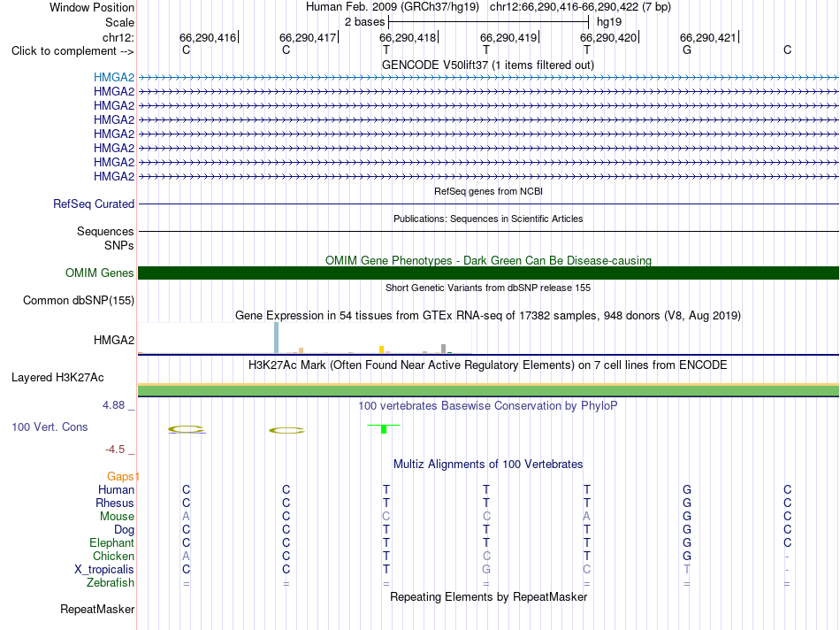Screen dimensions: 840x630
Task: Click the light-blue highlighted HMGA2 transcript label
Action: (113, 77)
